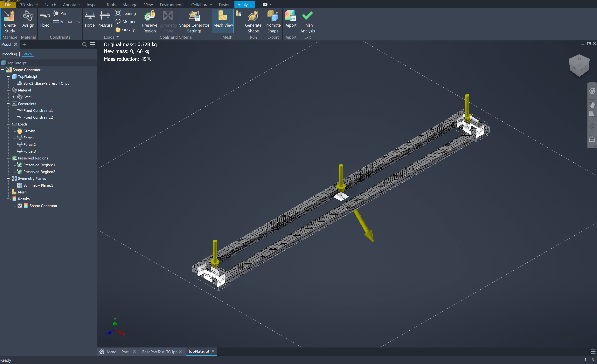Switch to the Modeling browser view
Screen dimensions: 597x364
click(x=10, y=54)
